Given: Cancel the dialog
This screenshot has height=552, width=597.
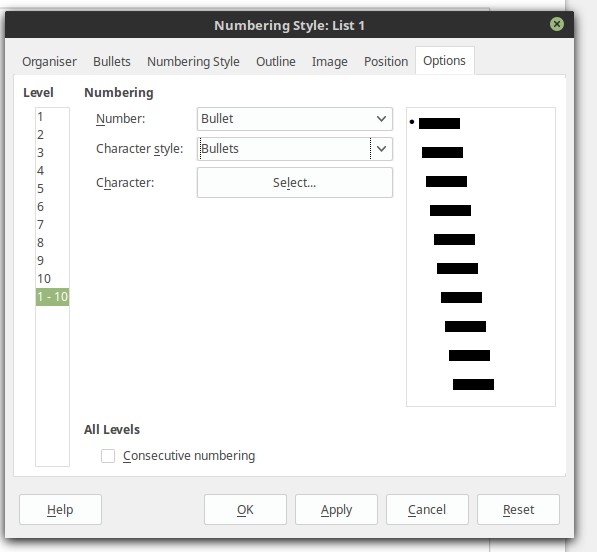Looking at the screenshot, I should point(427,509).
